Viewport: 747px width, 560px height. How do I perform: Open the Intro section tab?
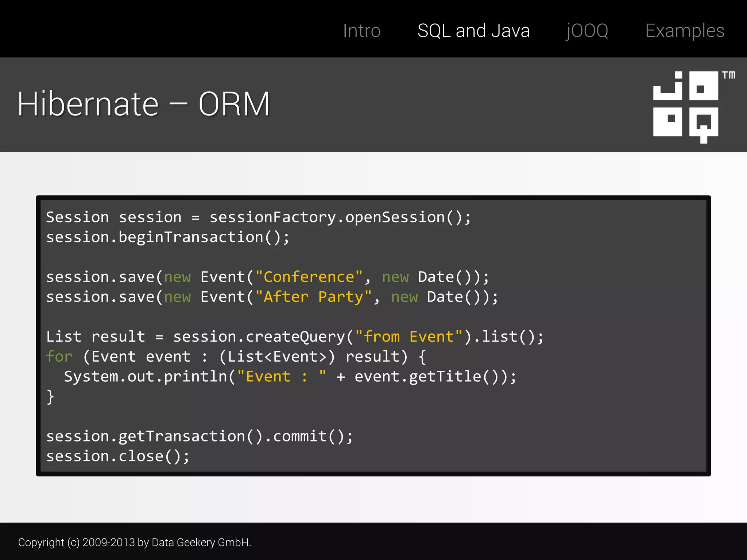click(361, 31)
